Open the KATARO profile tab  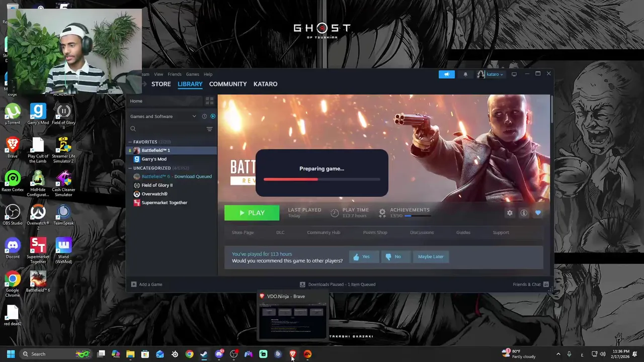pyautogui.click(x=265, y=84)
